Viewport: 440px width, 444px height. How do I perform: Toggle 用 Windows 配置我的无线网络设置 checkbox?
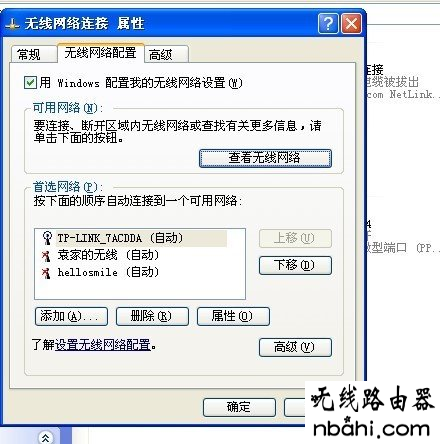(x=30, y=82)
